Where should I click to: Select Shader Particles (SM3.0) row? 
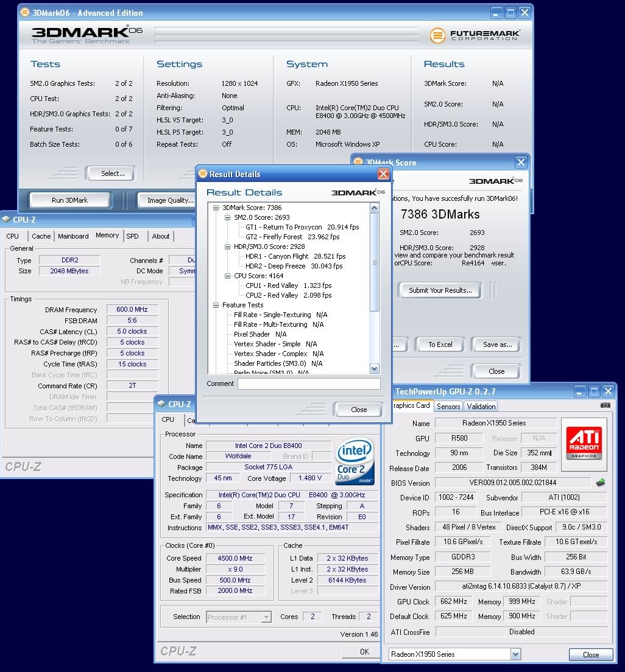tap(278, 363)
